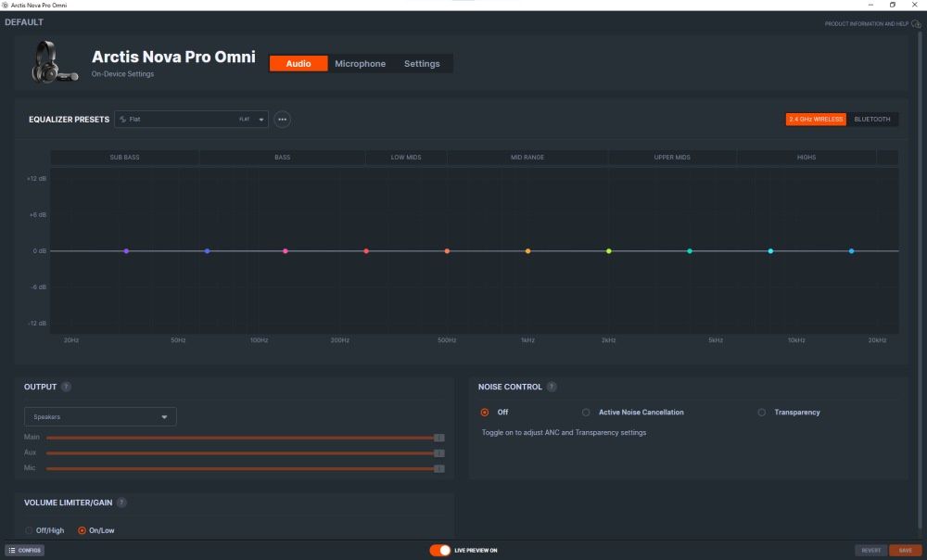The height and width of the screenshot is (560, 927).
Task: Click the HIGHS band header
Action: click(806, 158)
